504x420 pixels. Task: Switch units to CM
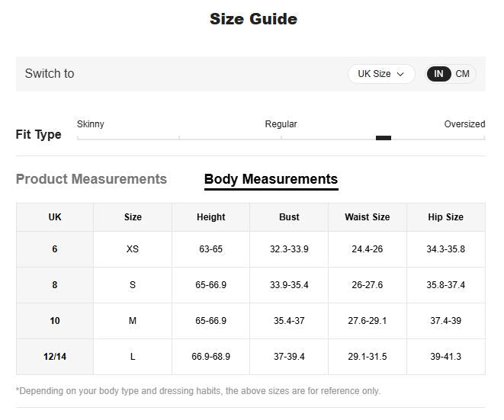[x=463, y=74]
